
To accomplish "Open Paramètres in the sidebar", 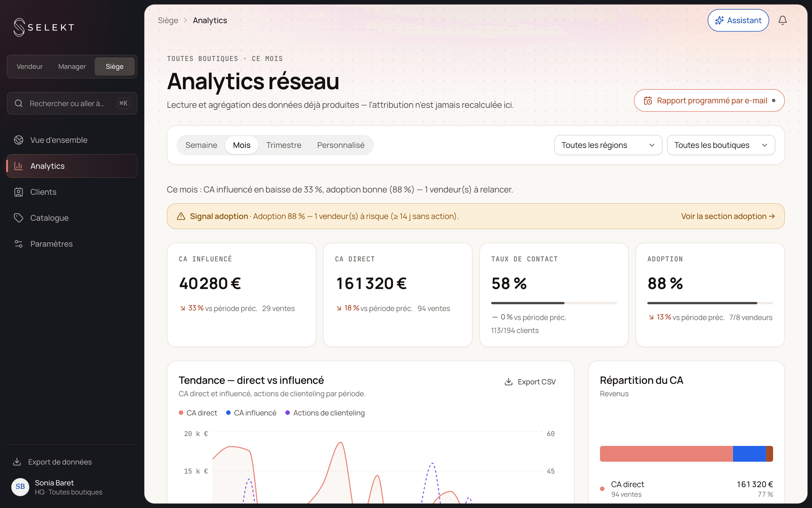I will point(72,244).
